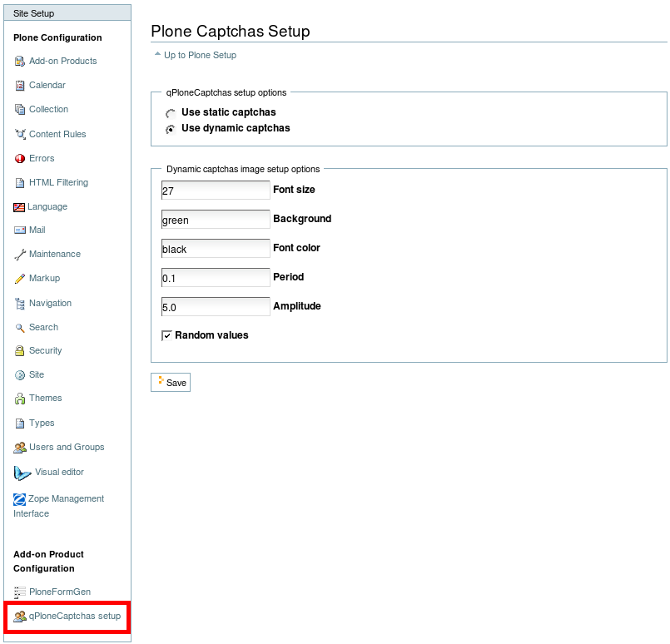Click the Maintenance wrench icon
This screenshot has width=670, height=644.
click(20, 254)
